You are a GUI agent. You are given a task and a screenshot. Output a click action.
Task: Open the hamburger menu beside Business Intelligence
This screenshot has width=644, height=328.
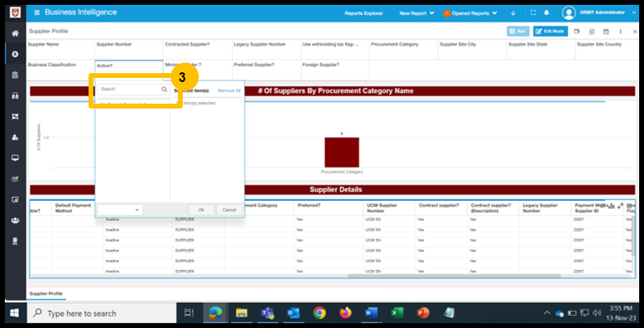coord(37,13)
